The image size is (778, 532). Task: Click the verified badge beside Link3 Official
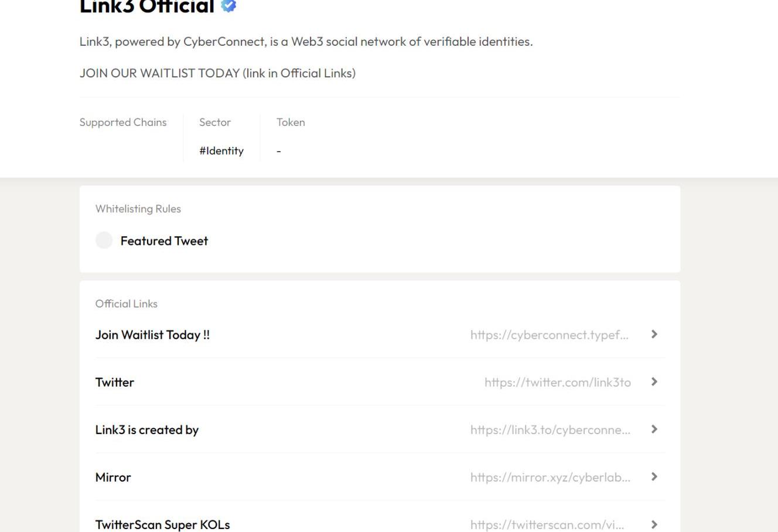pos(228,6)
